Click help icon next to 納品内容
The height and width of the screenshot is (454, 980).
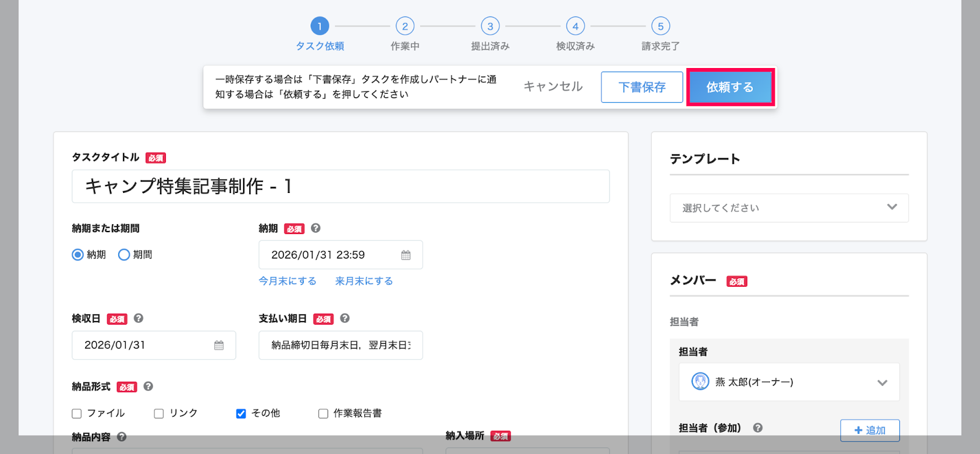pyautogui.click(x=122, y=437)
